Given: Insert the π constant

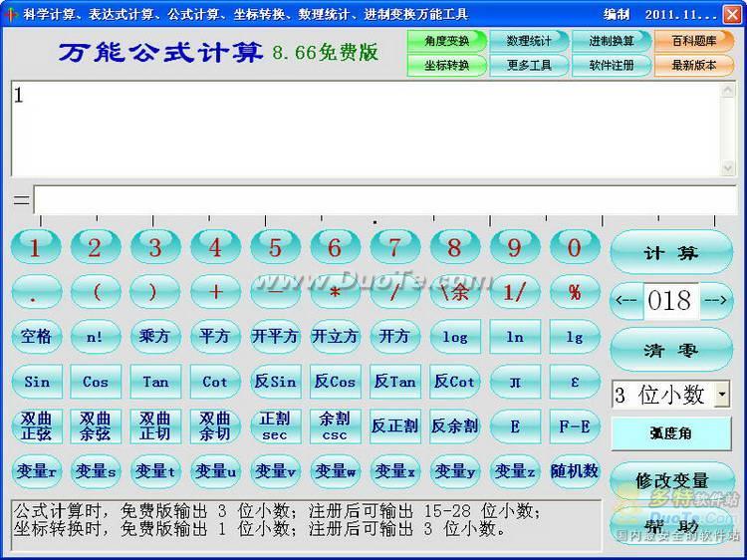Looking at the screenshot, I should coord(515,382).
